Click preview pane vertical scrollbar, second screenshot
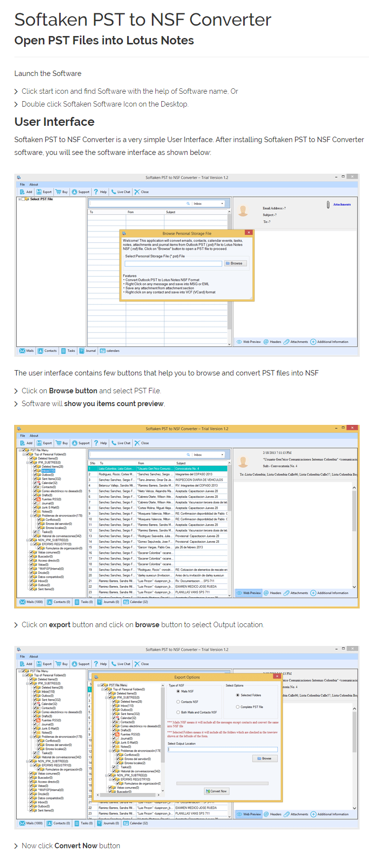 pos(354,537)
